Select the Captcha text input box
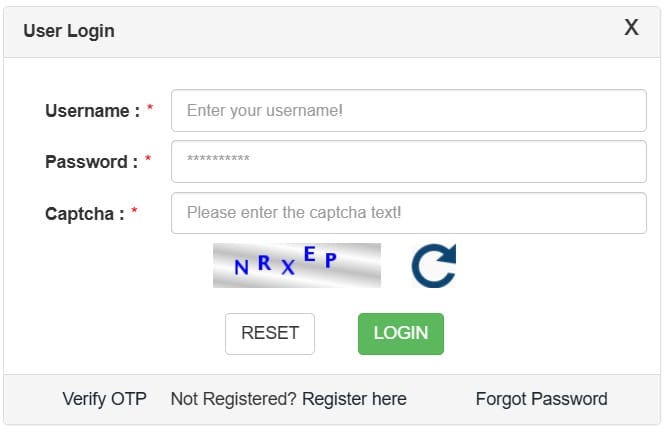 pos(409,213)
